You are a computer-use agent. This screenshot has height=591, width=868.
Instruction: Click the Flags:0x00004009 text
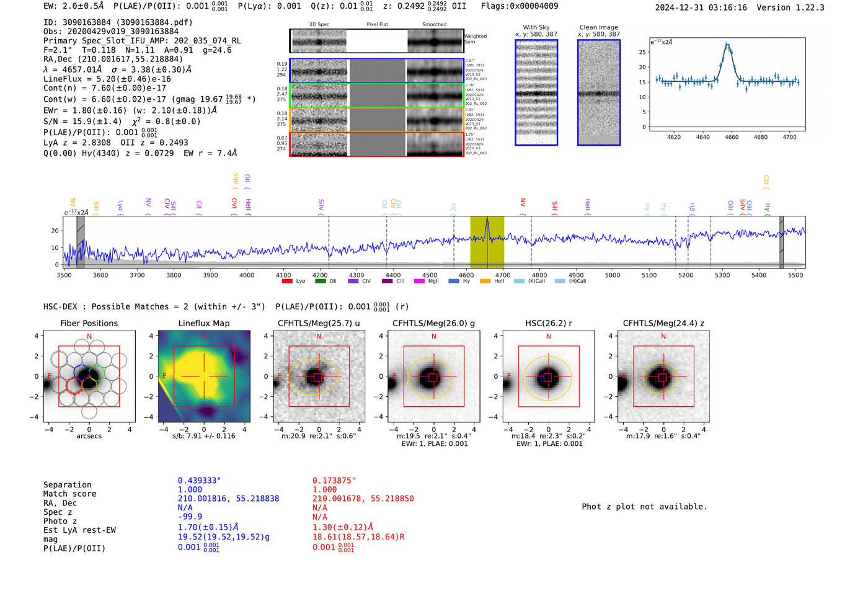520,6
